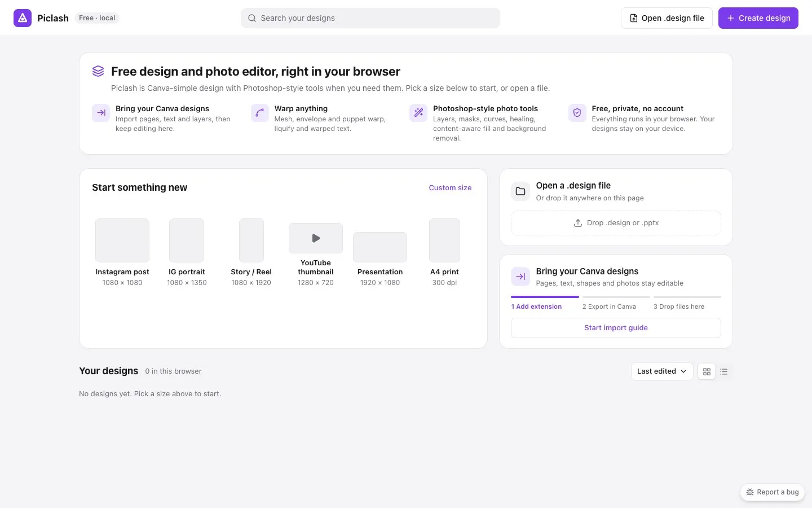The width and height of the screenshot is (812, 508).
Task: Click the Search your designs field
Action: pos(370,18)
